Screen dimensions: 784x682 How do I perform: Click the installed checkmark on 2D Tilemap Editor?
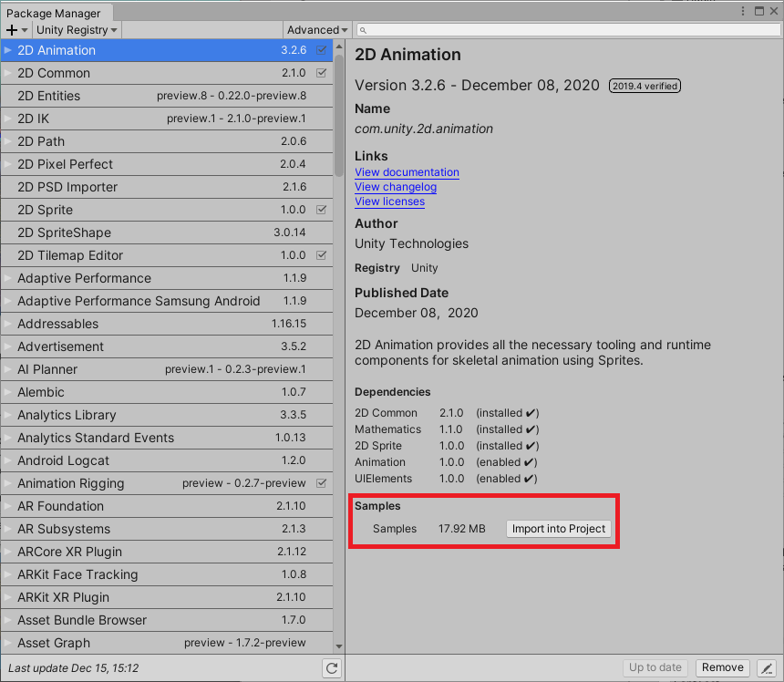(x=321, y=255)
